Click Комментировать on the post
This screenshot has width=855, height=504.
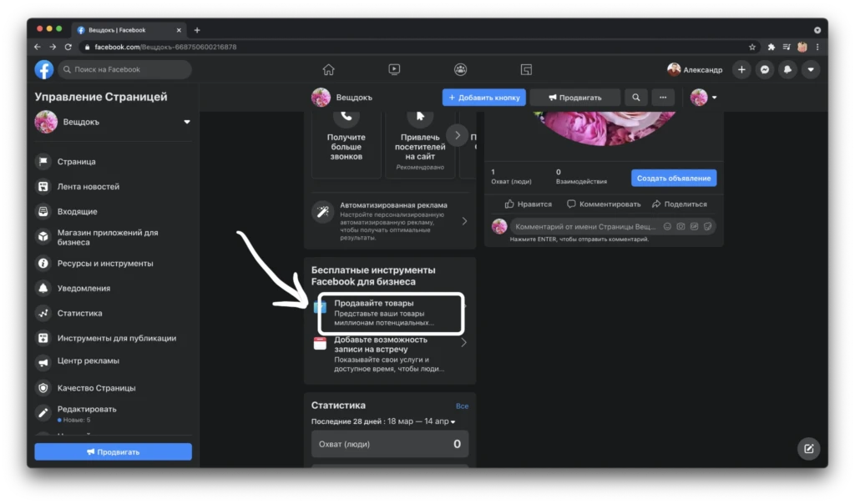click(x=604, y=204)
